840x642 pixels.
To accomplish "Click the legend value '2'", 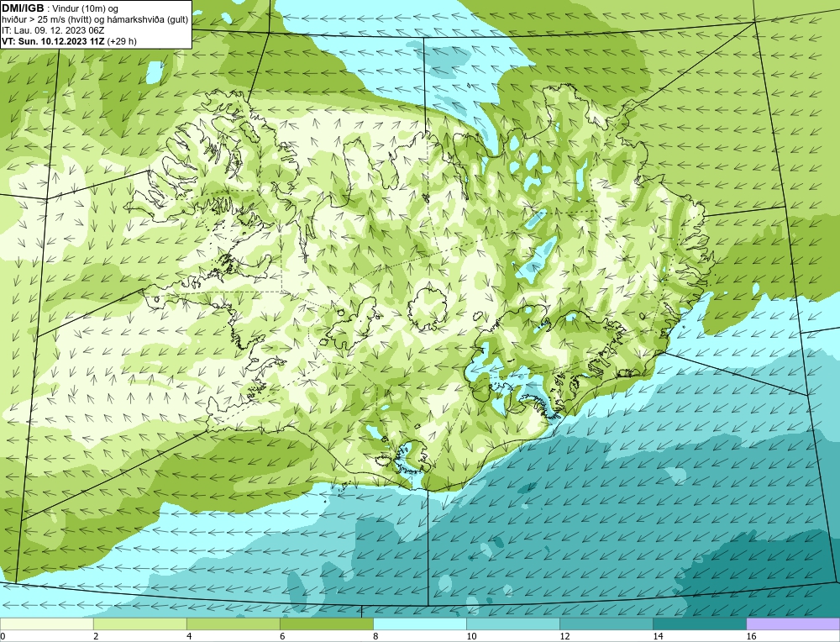I will click(96, 636).
